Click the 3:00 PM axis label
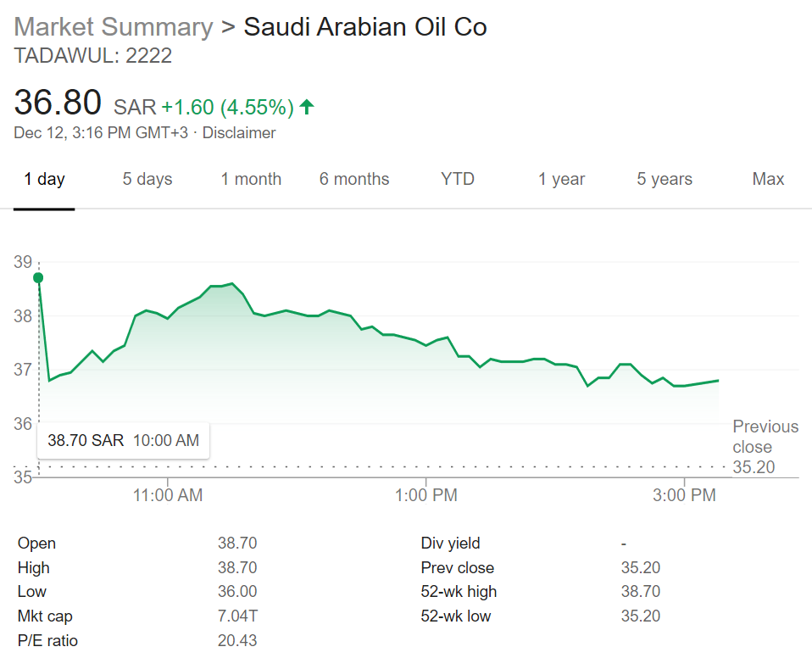 [684, 495]
